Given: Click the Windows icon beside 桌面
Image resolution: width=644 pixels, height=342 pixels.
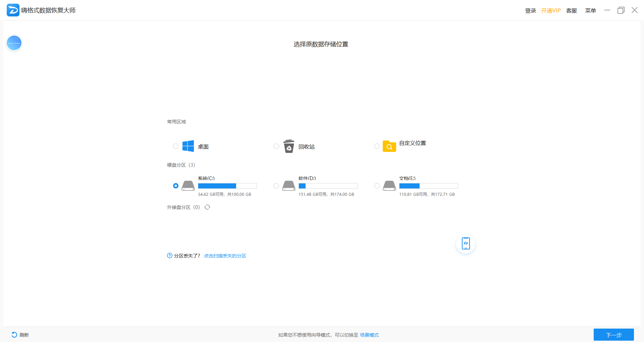Looking at the screenshot, I should [187, 146].
